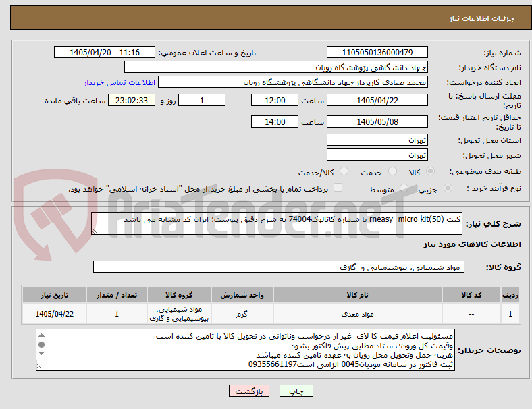Click the delivery city field تهران
The width and height of the screenshot is (532, 409).
pyautogui.click(x=377, y=155)
